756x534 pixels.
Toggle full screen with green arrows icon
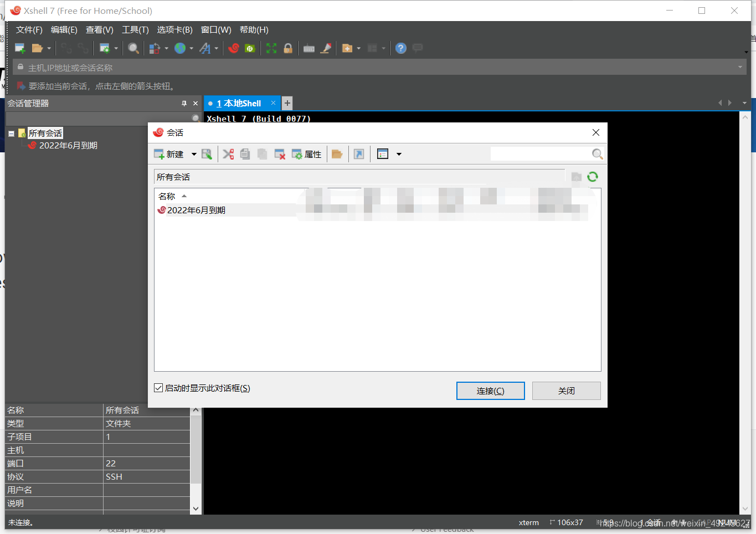[x=271, y=48]
